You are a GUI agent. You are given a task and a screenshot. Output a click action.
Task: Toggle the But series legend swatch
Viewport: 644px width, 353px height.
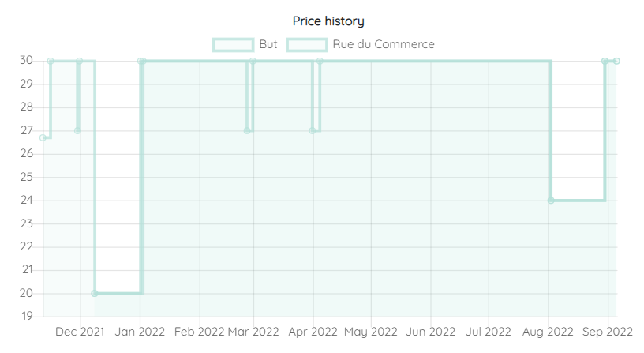coord(234,45)
